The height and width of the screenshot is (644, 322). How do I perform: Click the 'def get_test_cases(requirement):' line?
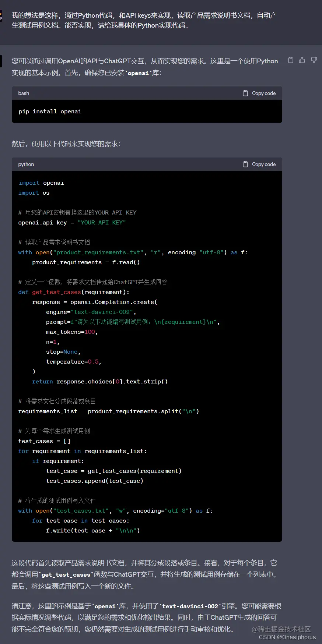74,292
